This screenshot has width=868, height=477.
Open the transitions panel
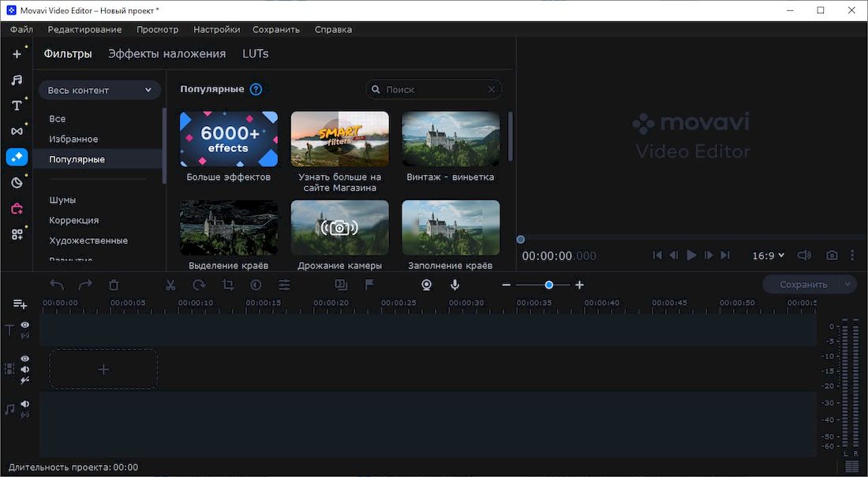click(17, 130)
